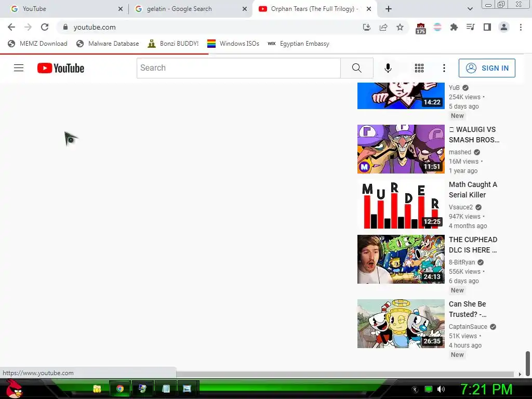Image resolution: width=532 pixels, height=399 pixels.
Task: Open THE CUPHEAD DLC IS HERE title
Action: tap(473, 245)
